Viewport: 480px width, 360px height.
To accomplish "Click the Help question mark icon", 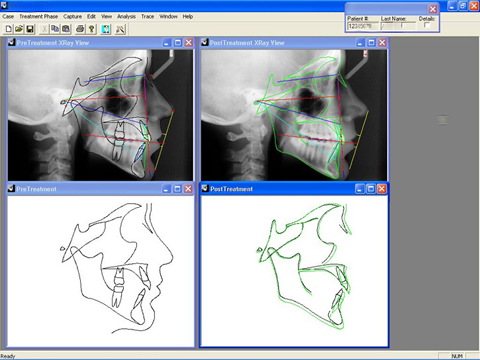I will (91, 29).
